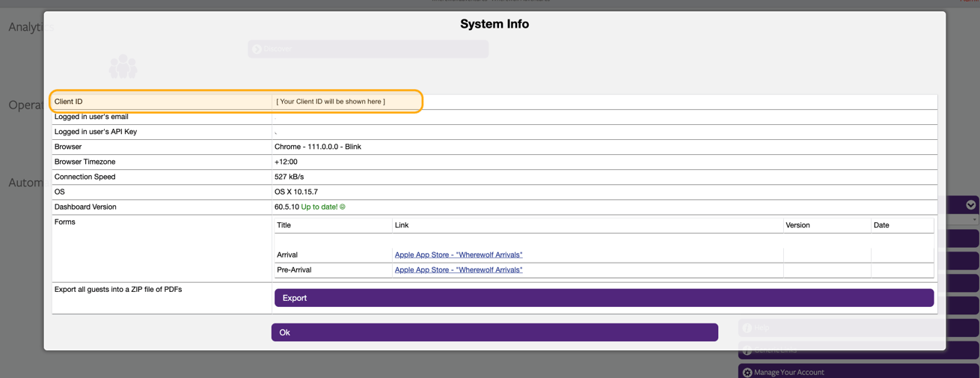Screen dimensions: 980x378
Task: Click the Dashboard Version value 60.5.10
Action: [287, 207]
